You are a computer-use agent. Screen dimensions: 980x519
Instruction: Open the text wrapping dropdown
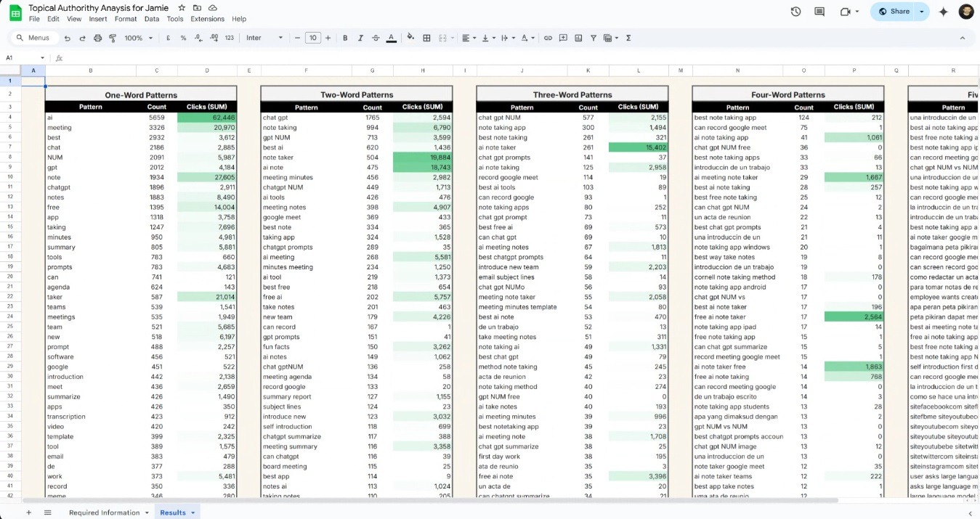(508, 38)
